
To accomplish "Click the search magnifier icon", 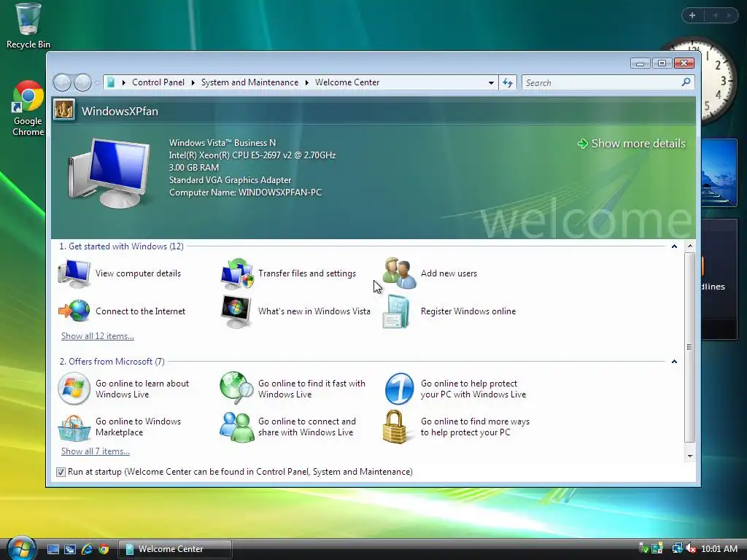I will [x=686, y=82].
